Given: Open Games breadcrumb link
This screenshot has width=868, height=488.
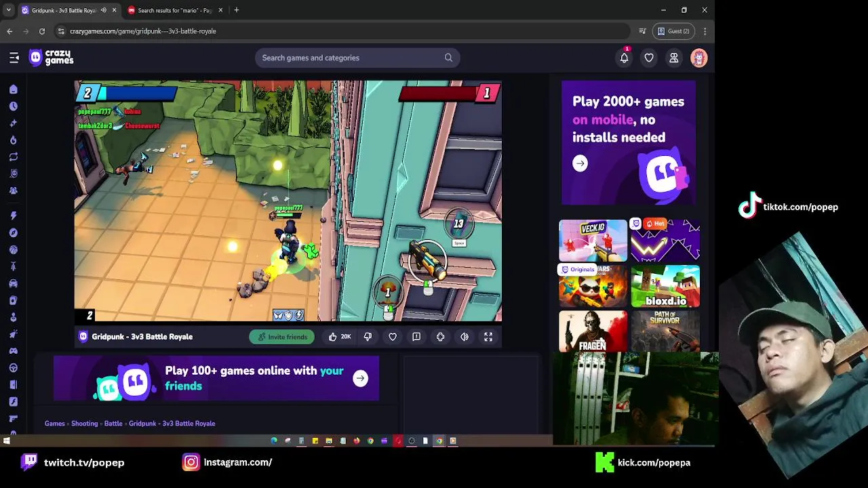Looking at the screenshot, I should (x=55, y=424).
